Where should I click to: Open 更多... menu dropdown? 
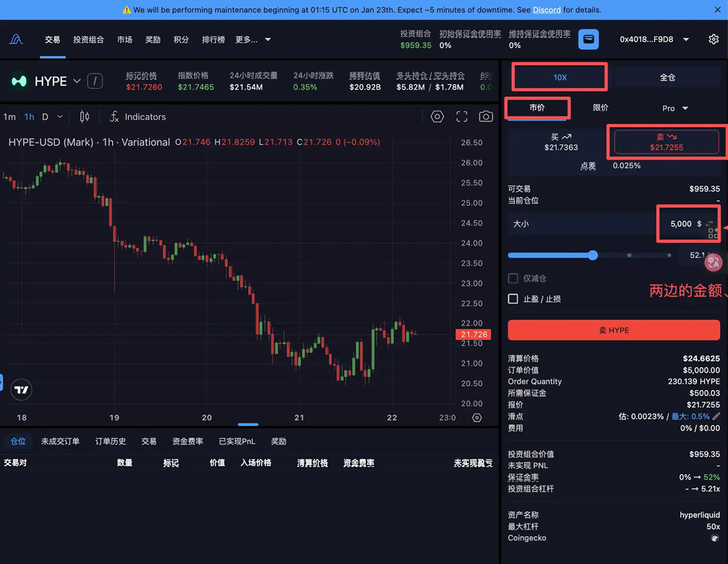tap(253, 39)
